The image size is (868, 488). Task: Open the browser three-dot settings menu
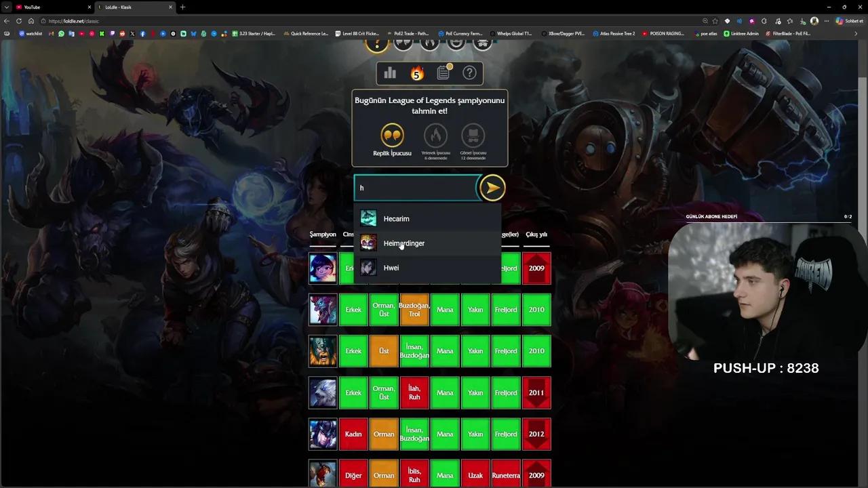[827, 21]
